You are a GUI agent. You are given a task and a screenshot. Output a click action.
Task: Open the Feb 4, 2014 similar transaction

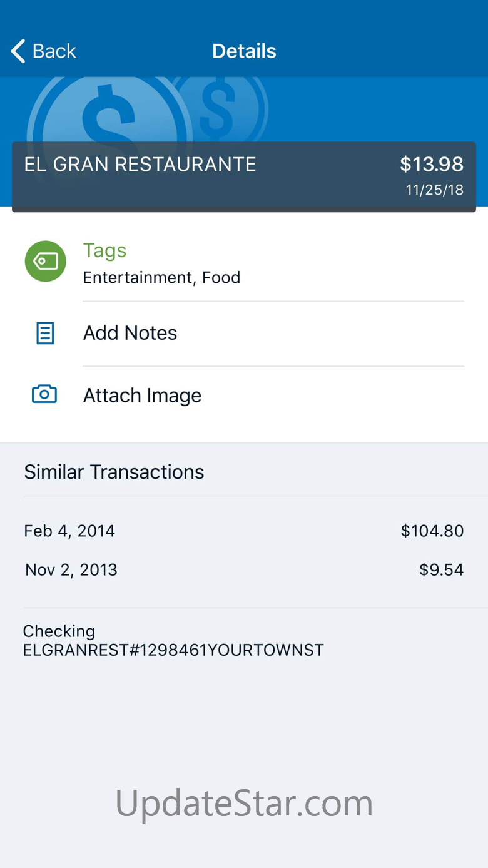click(x=244, y=531)
